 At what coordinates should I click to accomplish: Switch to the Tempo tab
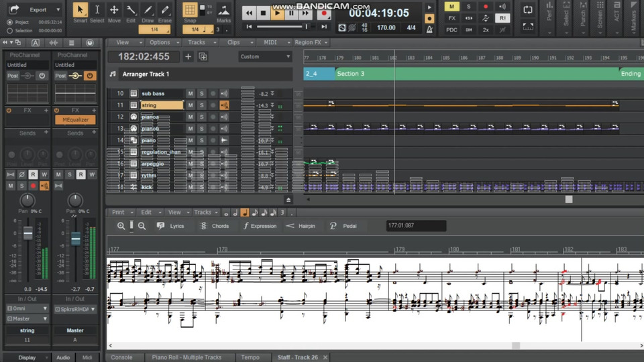click(250, 357)
